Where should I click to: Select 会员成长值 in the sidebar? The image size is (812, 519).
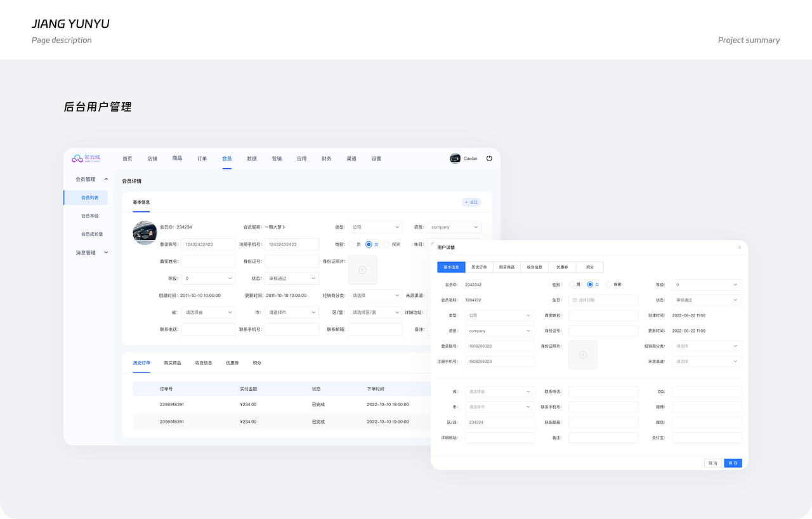pyautogui.click(x=92, y=234)
